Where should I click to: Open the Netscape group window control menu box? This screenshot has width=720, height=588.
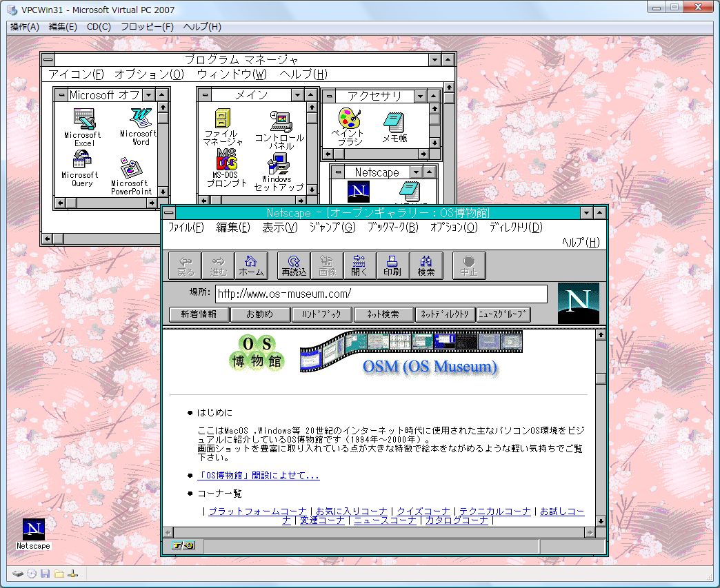click(x=338, y=172)
